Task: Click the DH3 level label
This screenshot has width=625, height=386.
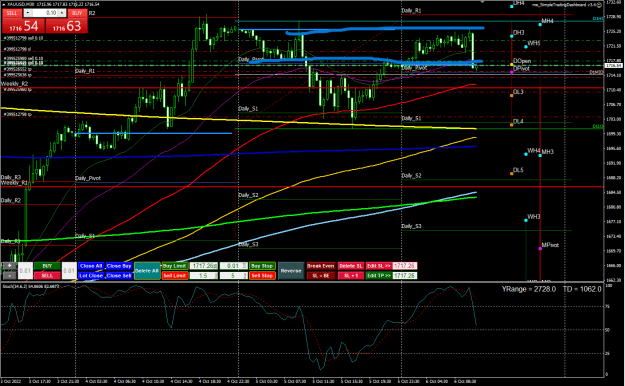Action: pyautogui.click(x=519, y=32)
